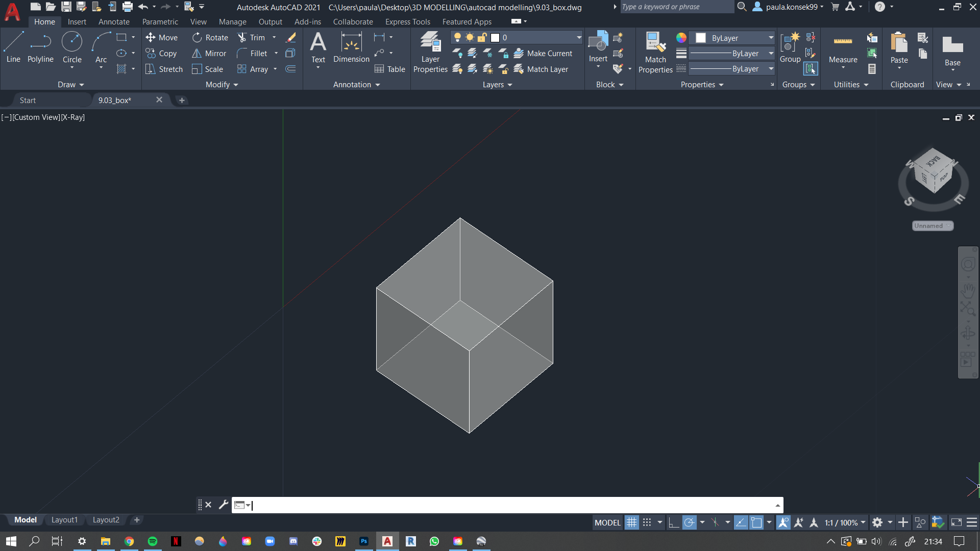The height and width of the screenshot is (551, 980).
Task: Open the [X-Ray] visual style control
Action: (73, 117)
